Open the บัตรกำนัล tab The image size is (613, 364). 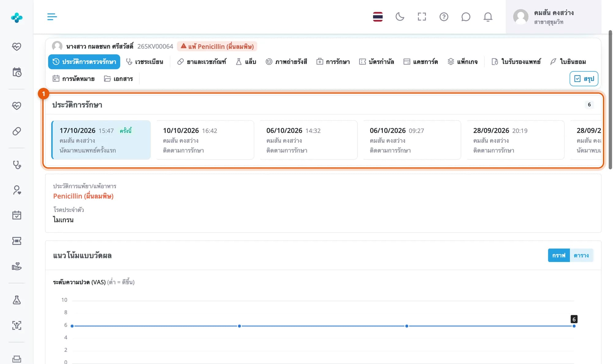click(376, 62)
